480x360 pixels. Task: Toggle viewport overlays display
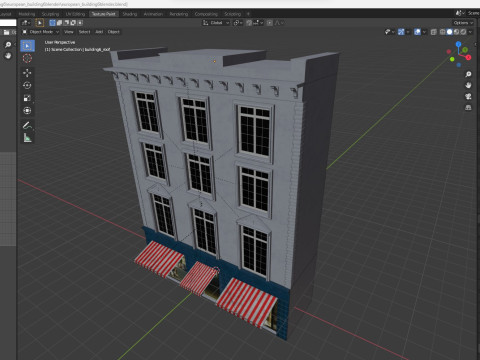pyautogui.click(x=417, y=32)
